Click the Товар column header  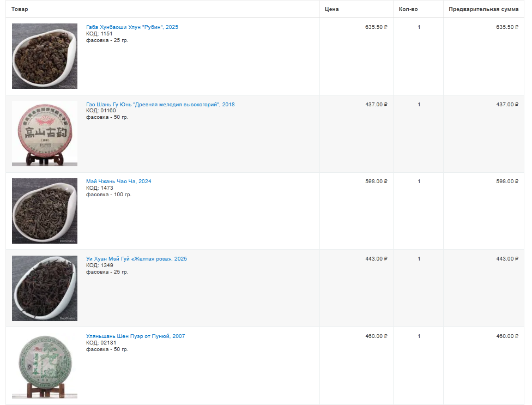coord(20,9)
